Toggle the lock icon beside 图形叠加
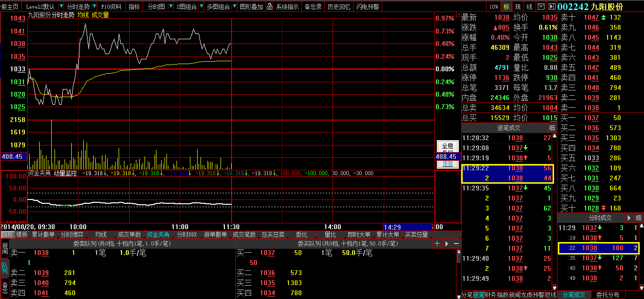The image size is (644, 299). (269, 7)
